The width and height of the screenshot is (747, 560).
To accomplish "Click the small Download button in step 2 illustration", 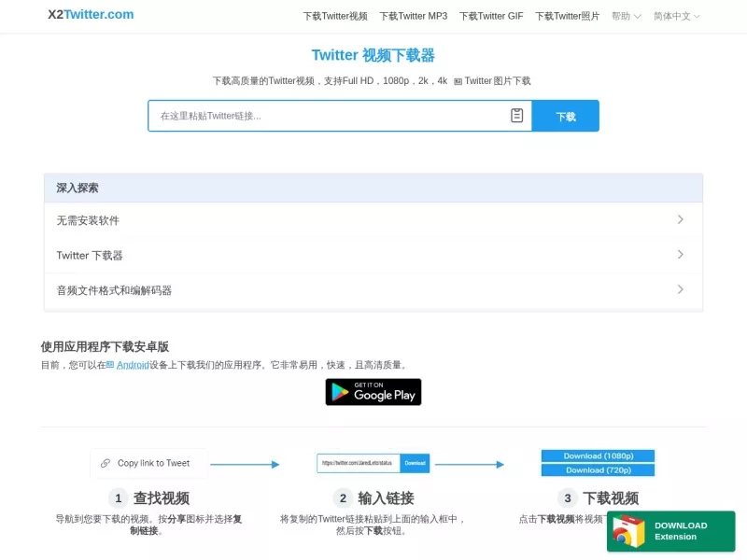I will 415,463.
